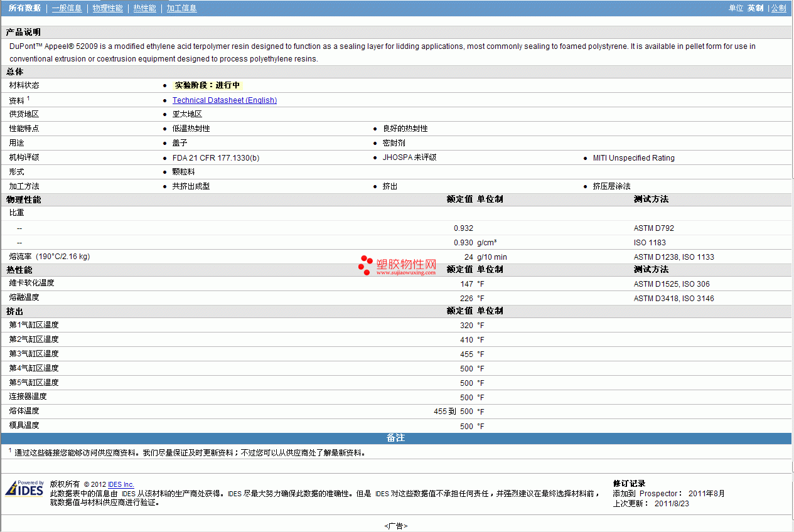Click the 总体 section heading

(15, 72)
